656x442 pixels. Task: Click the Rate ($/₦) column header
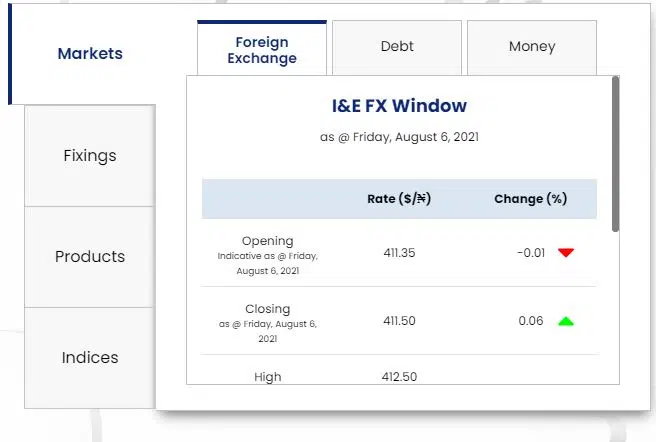(399, 199)
